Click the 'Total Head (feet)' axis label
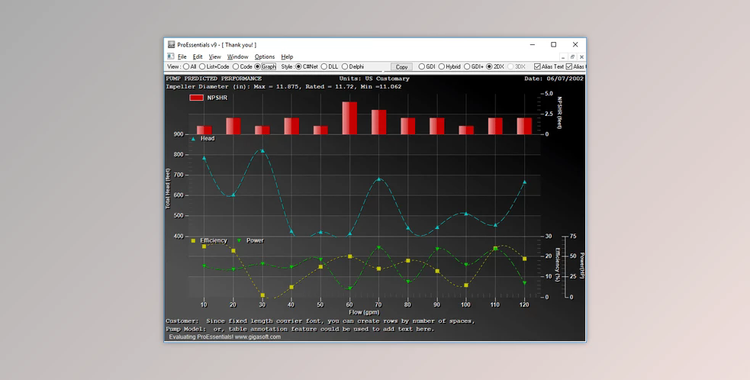 [168, 188]
